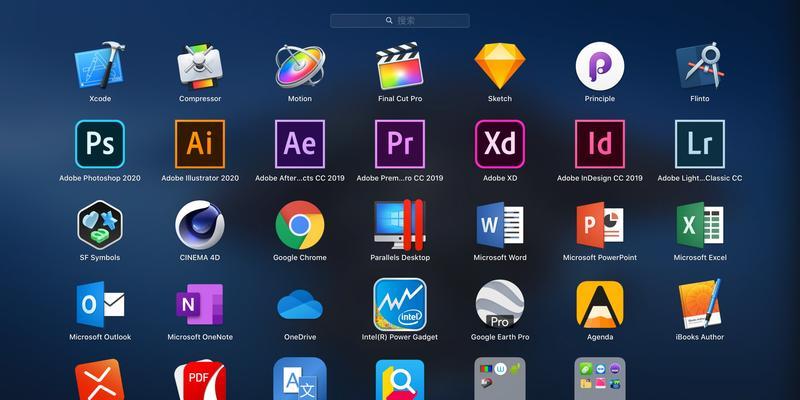Launch Google Earth Pro
800x400 pixels.
click(500, 304)
